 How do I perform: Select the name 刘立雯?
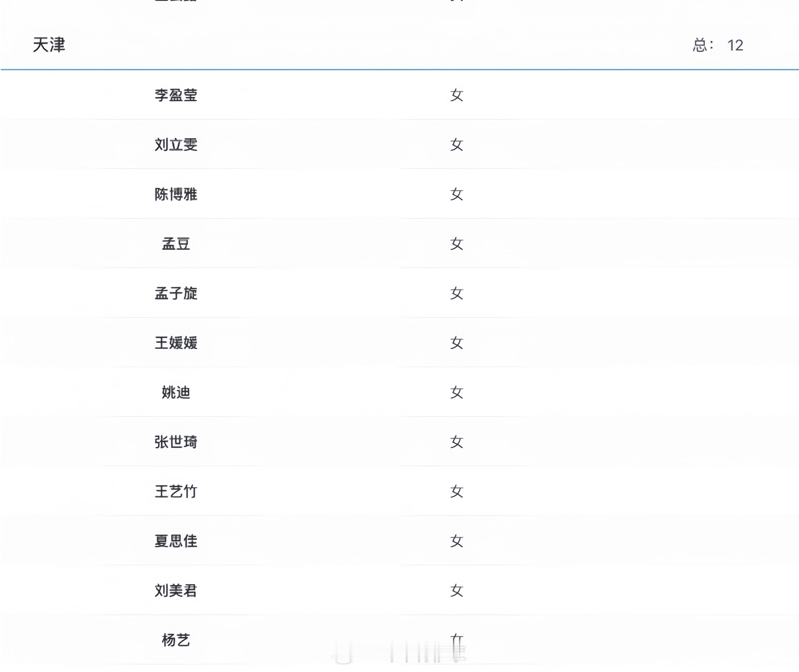pyautogui.click(x=176, y=145)
